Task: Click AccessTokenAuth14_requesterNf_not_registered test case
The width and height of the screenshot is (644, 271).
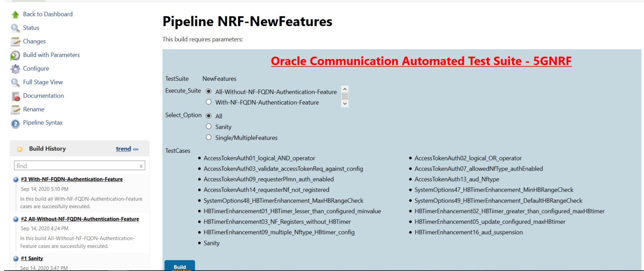Action: pos(267,190)
